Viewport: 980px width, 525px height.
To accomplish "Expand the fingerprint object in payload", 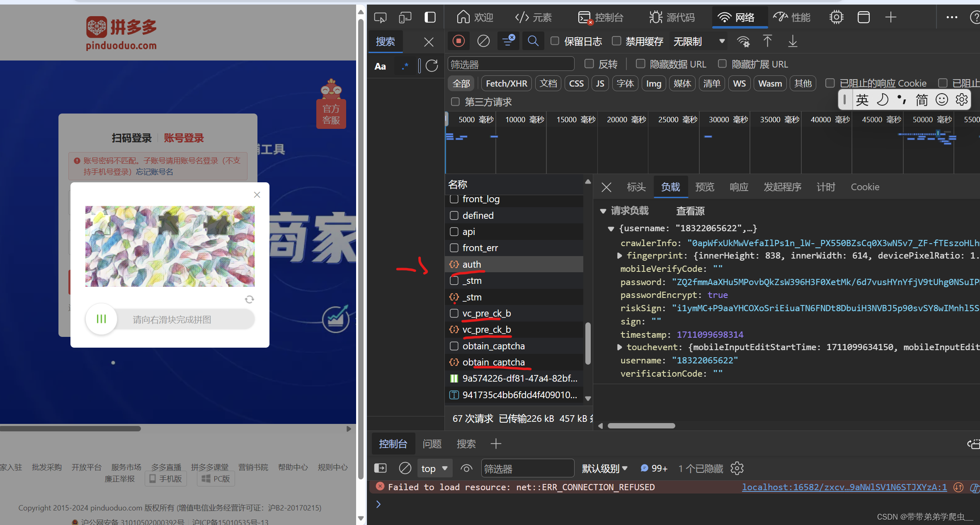I will coord(619,256).
